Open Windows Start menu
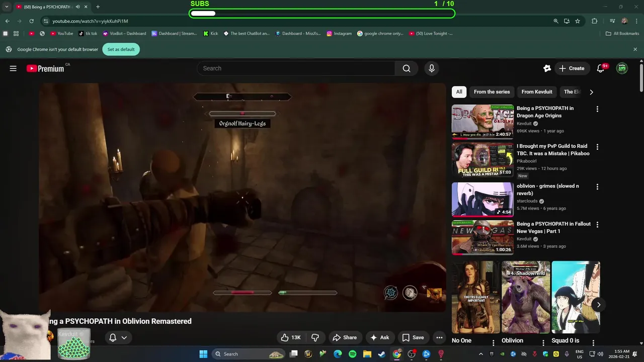This screenshot has width=644, height=362. pos(203,354)
